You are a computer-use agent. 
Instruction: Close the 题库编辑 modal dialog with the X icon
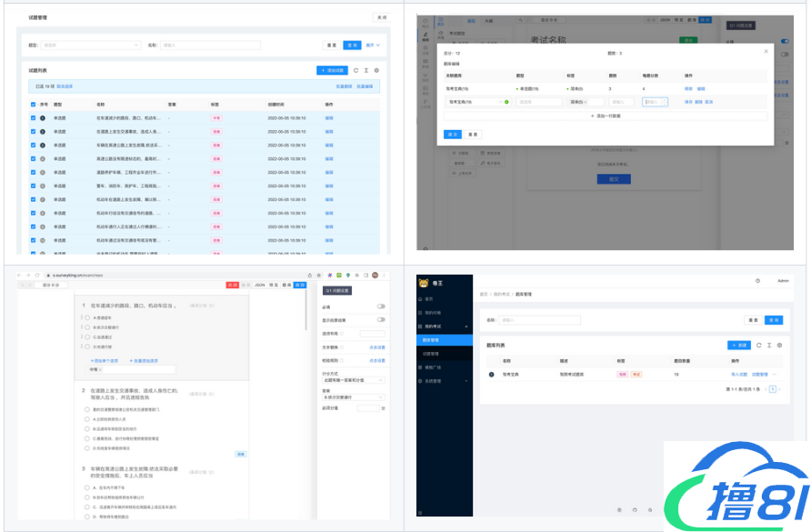click(765, 53)
